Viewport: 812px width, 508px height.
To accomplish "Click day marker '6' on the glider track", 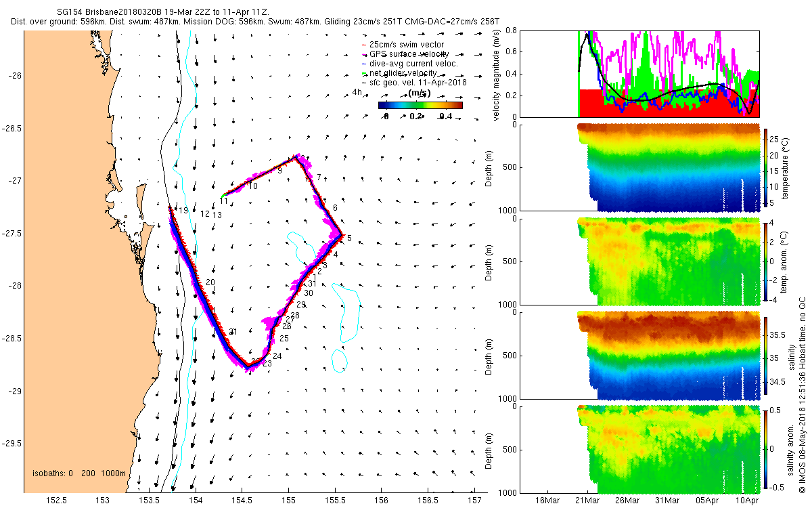I will [335, 207].
